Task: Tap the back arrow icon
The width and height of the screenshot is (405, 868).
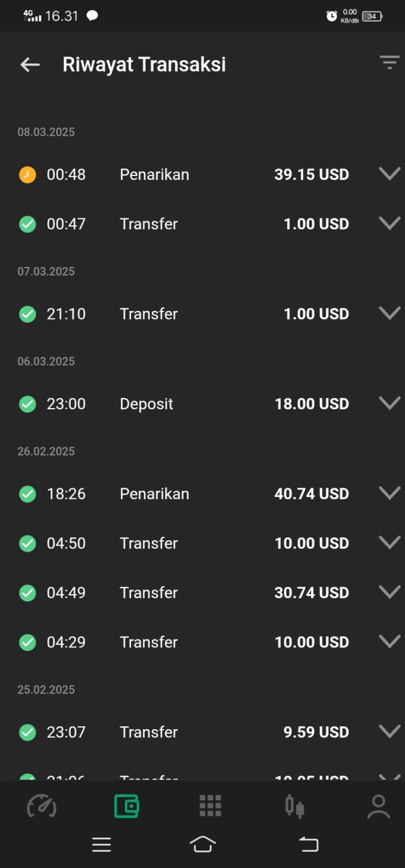Action: (x=30, y=65)
